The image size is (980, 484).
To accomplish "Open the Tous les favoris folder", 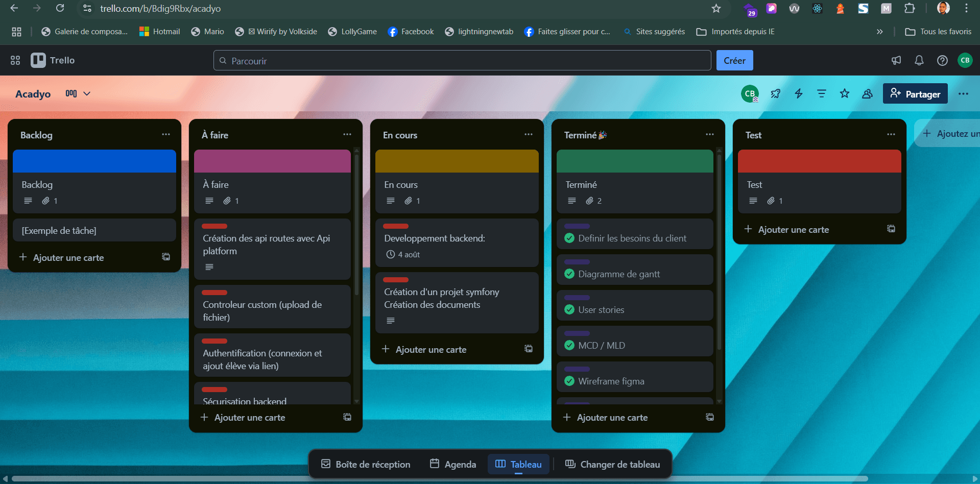I will (938, 32).
